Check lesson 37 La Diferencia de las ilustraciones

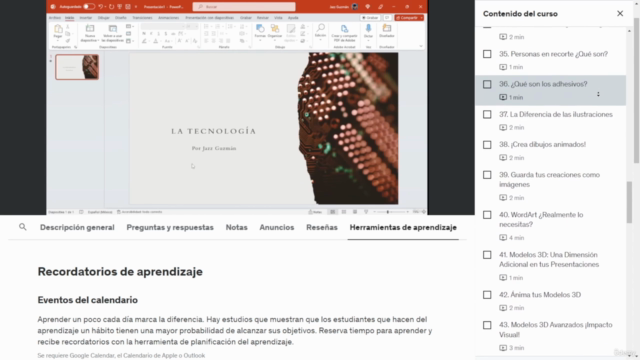pyautogui.click(x=487, y=114)
